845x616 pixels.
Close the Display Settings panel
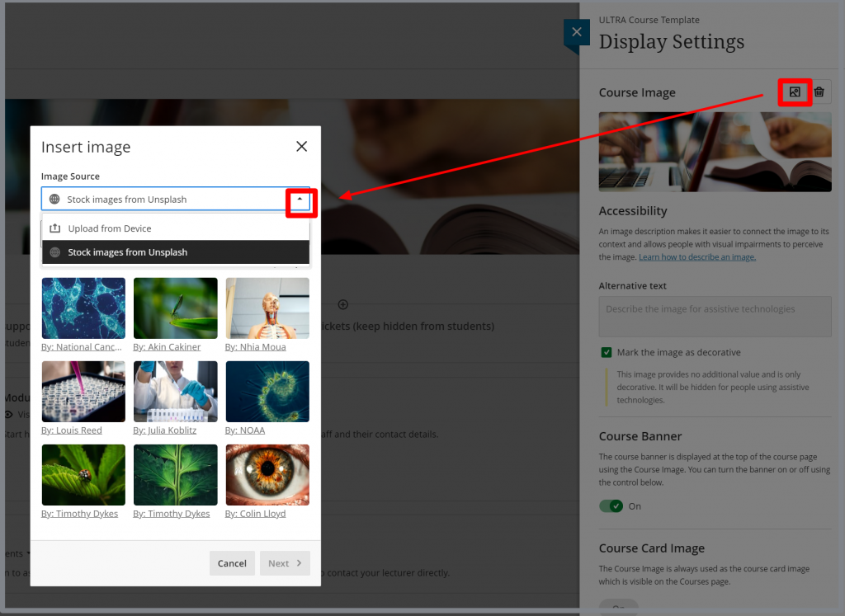coord(576,32)
